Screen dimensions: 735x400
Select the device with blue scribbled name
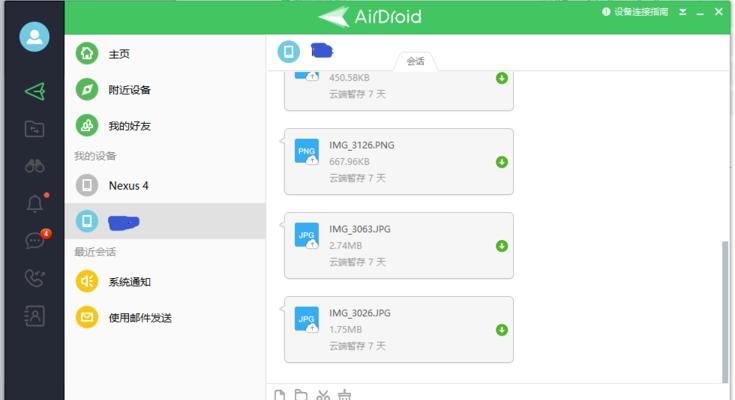(165, 221)
